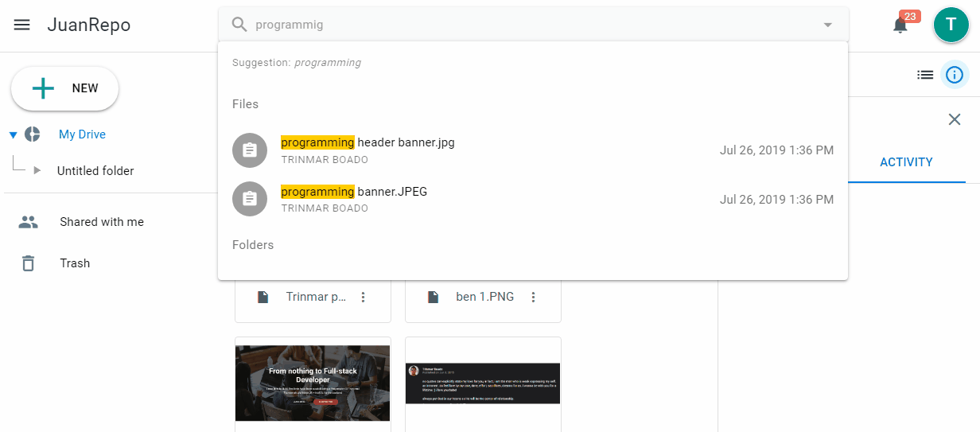Screen dimensions: 980x432
Task: Click the ben 1.PNG file name
Action: tap(484, 297)
